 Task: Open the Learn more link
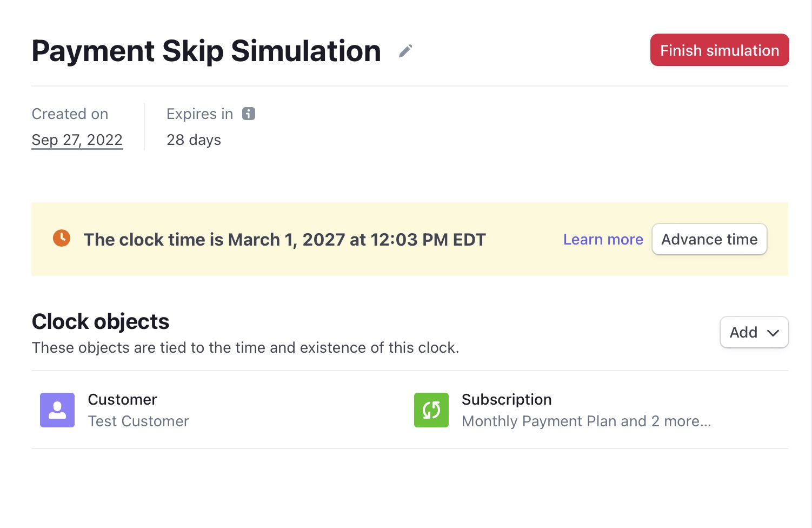point(603,239)
